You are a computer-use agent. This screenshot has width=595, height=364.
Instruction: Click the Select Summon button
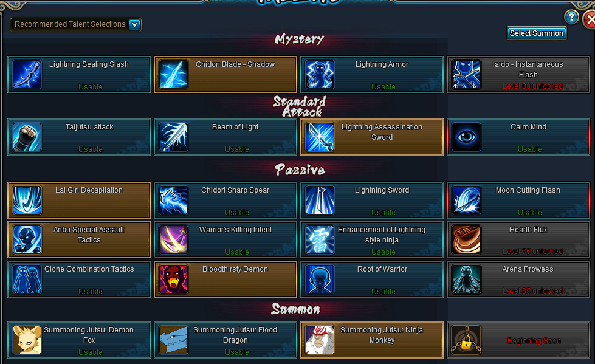[x=537, y=33]
